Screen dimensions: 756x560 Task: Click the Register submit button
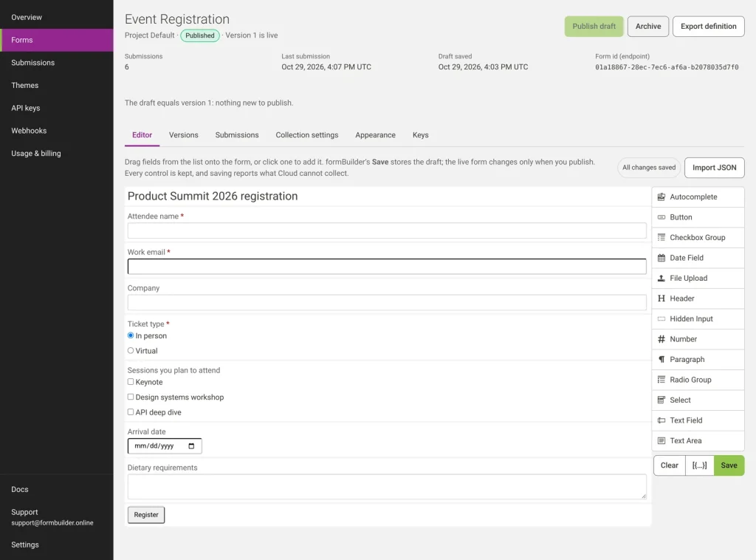click(146, 515)
